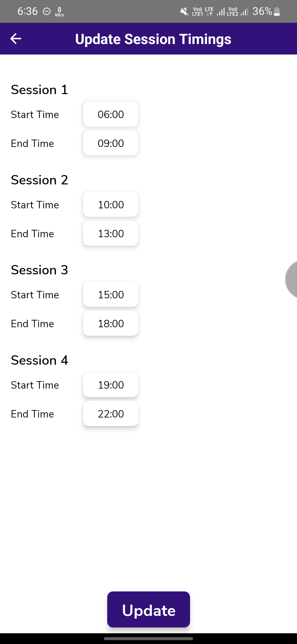Change Session 2 end time 13:00
297x644 pixels.
pos(111,233)
